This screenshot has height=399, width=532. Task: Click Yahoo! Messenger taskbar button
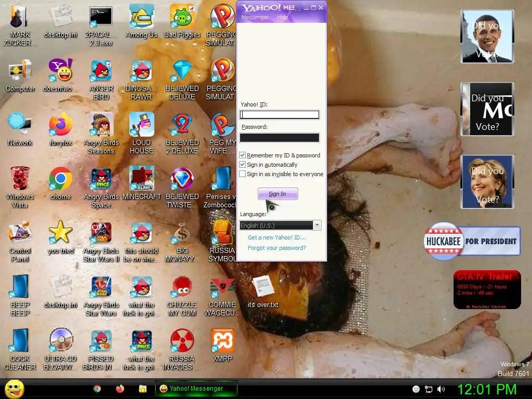[x=196, y=389]
